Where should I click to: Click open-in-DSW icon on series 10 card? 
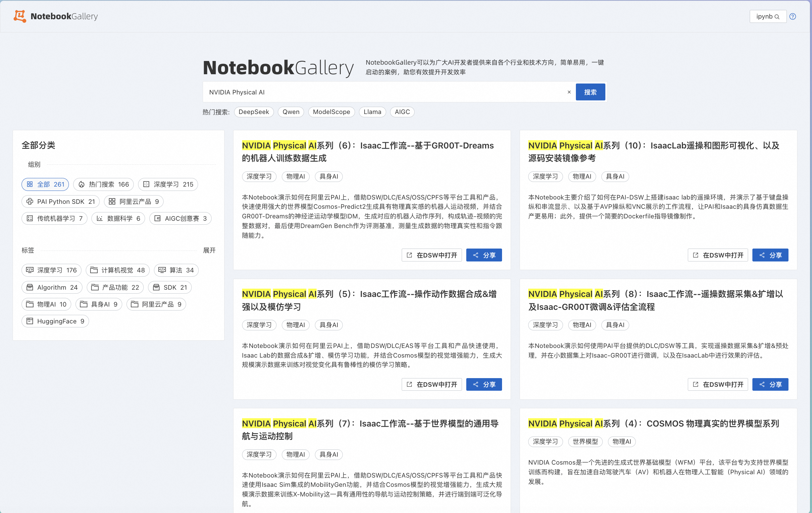[696, 255]
